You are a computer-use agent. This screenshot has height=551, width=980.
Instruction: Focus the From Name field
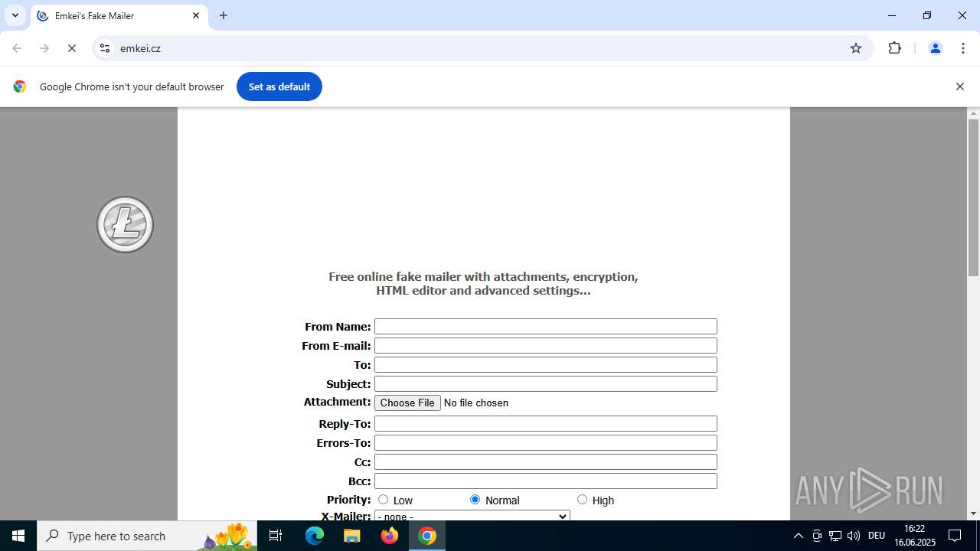546,327
